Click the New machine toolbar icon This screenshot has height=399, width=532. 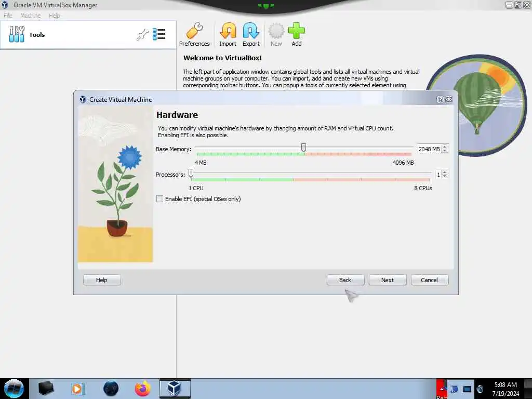coord(276,35)
